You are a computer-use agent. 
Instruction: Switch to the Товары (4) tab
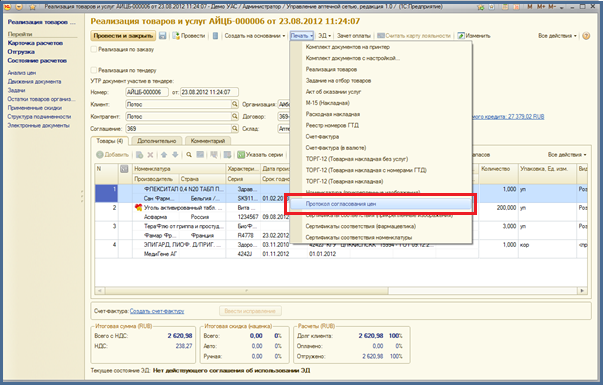[110, 141]
